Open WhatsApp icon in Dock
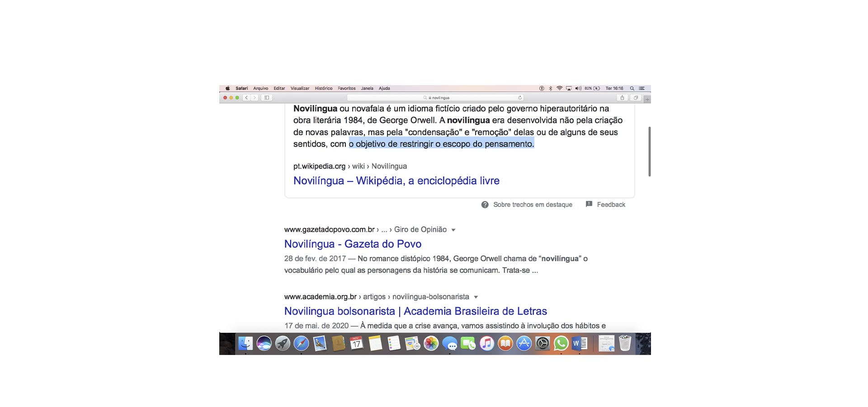 point(561,344)
